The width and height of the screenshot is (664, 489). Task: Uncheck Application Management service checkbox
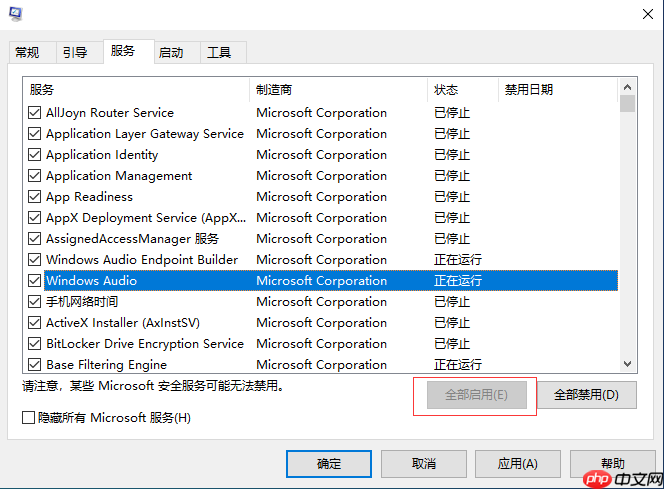click(34, 176)
